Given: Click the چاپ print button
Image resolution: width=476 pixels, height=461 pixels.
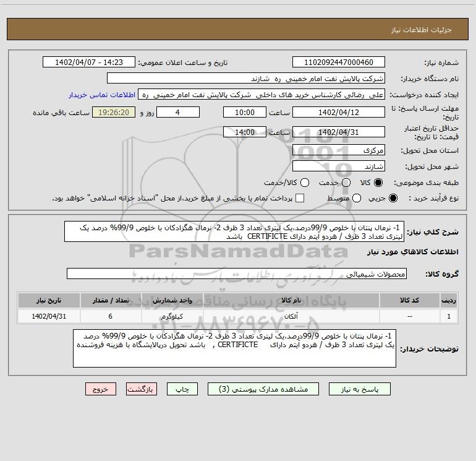Looking at the screenshot, I should (182, 389).
